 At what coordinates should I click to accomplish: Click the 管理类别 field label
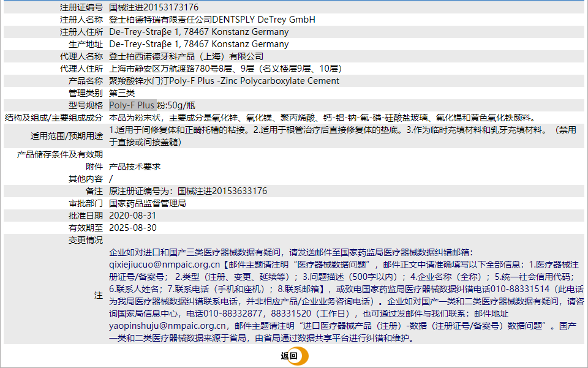coord(86,93)
